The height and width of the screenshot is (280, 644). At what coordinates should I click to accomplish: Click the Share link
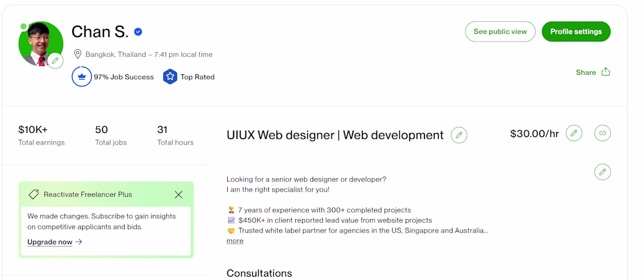585,73
